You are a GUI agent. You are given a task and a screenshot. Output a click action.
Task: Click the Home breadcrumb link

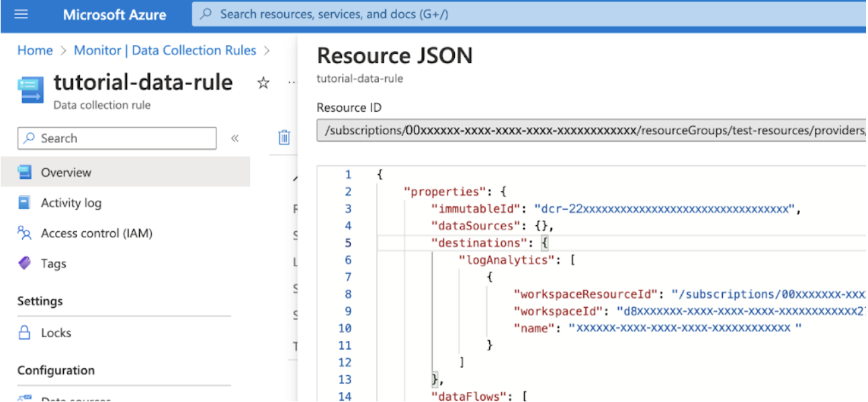click(x=35, y=50)
